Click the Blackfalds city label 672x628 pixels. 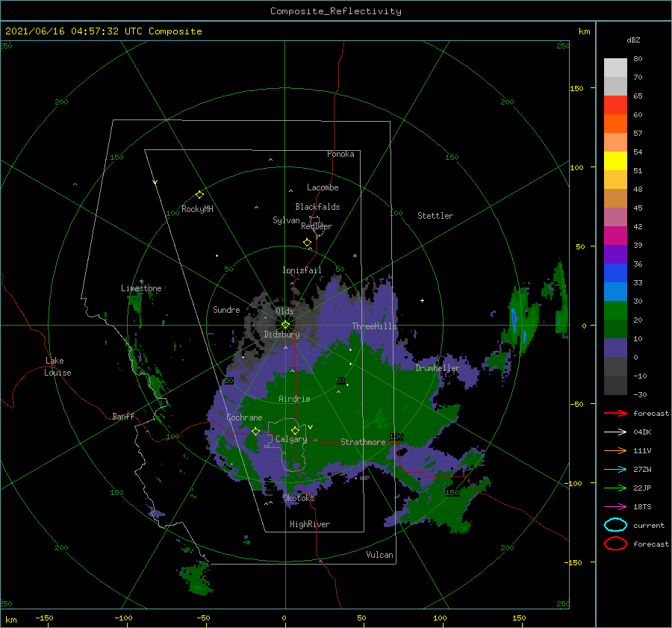317,207
